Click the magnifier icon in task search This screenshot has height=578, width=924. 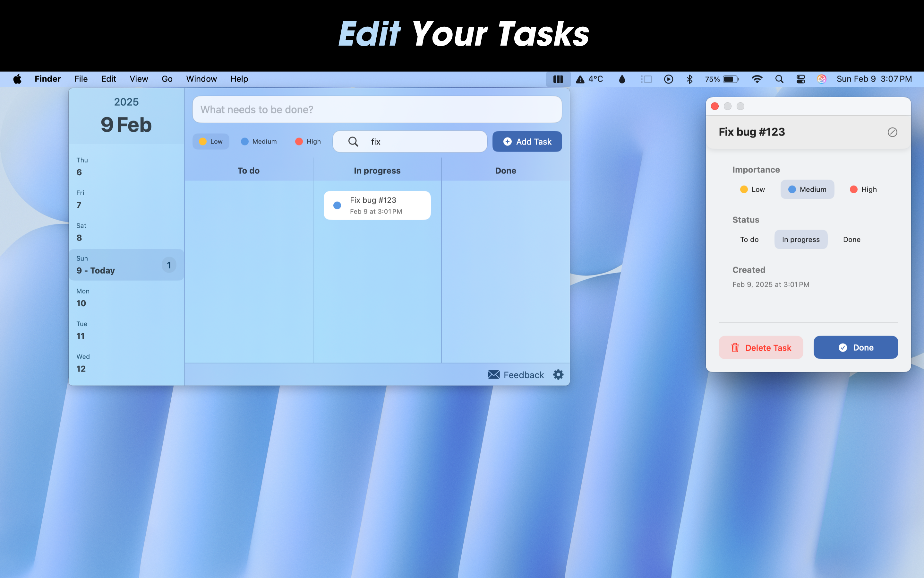coord(353,141)
